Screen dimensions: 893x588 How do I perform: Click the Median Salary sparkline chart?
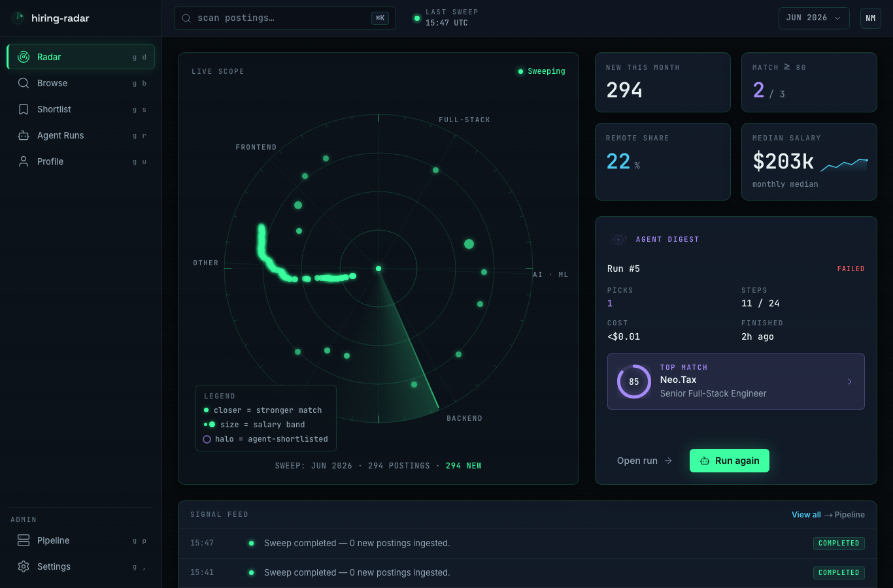[x=844, y=165]
